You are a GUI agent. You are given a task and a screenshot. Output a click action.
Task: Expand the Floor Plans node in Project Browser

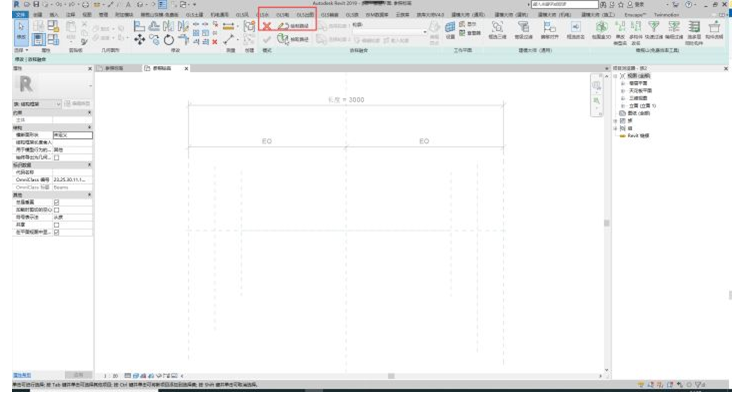(x=623, y=83)
